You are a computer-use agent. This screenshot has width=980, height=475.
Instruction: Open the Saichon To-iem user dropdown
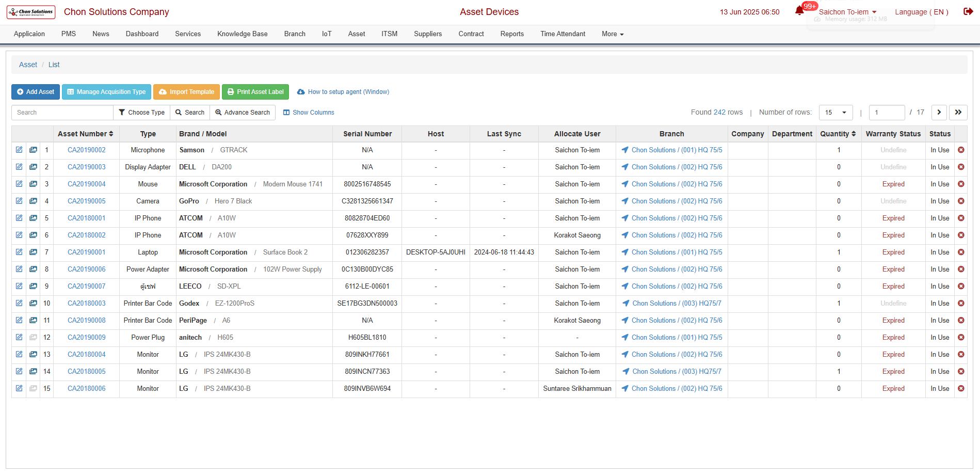pyautogui.click(x=847, y=12)
